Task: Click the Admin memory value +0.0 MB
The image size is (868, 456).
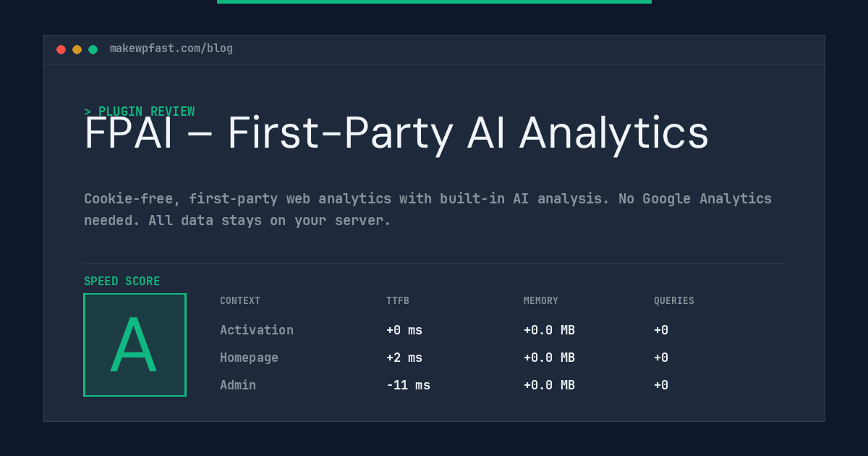Action: 550,385
